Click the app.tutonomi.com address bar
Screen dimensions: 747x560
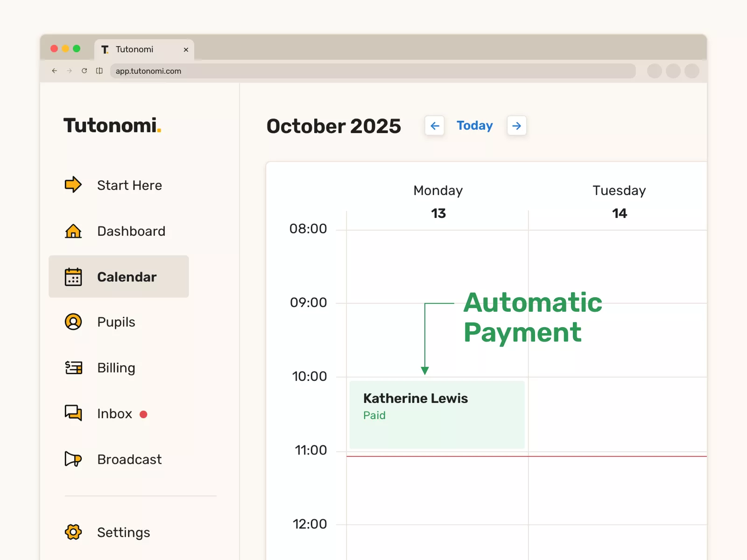[373, 71]
